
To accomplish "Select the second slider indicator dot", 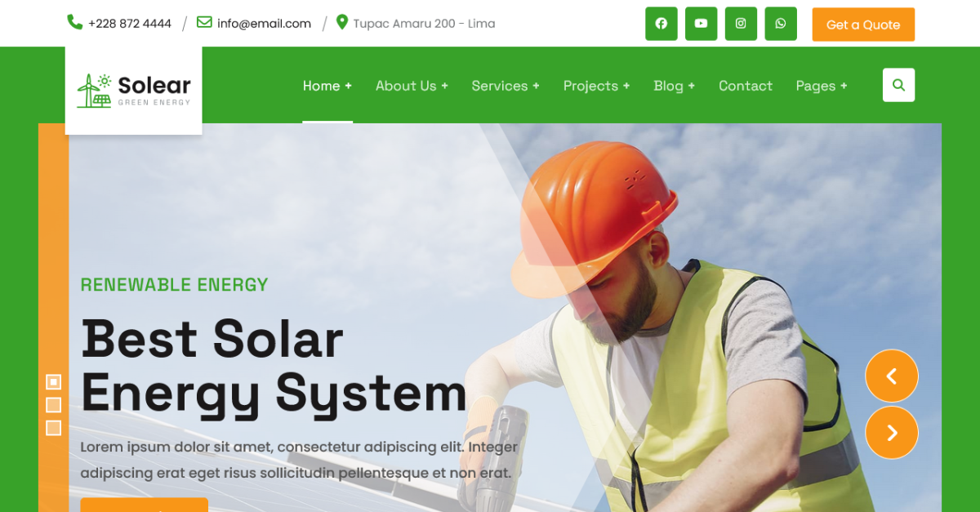I will (x=54, y=405).
